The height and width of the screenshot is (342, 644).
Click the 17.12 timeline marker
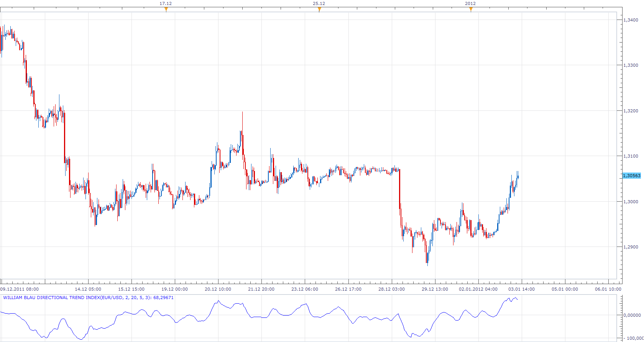click(x=166, y=10)
